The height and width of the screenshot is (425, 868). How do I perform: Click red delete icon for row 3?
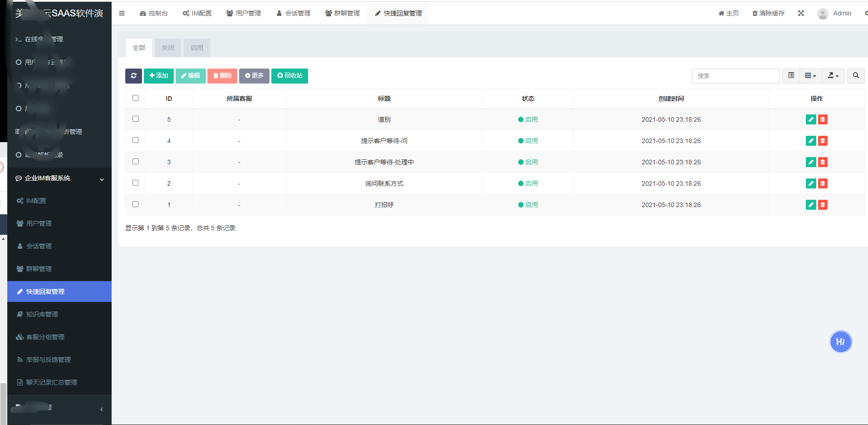(823, 162)
